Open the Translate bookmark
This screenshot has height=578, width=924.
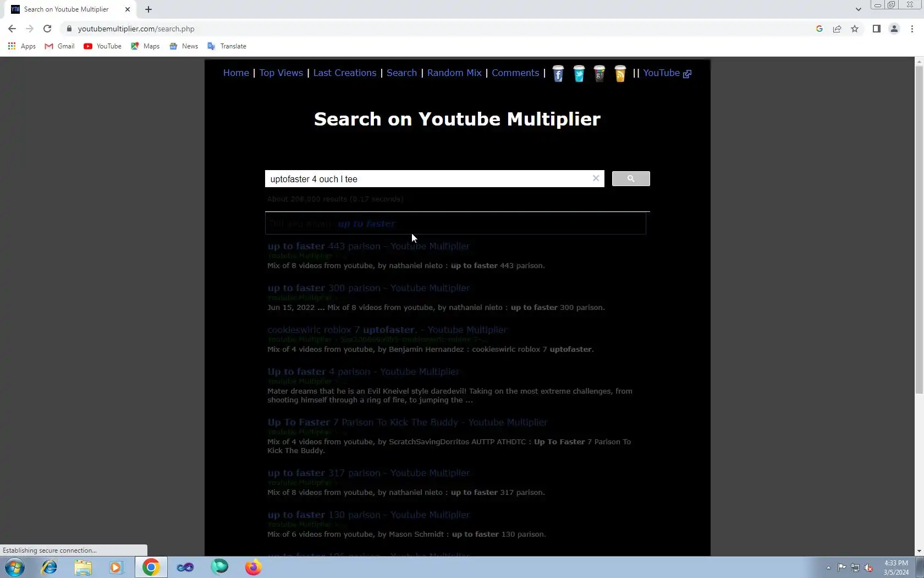pyautogui.click(x=227, y=46)
